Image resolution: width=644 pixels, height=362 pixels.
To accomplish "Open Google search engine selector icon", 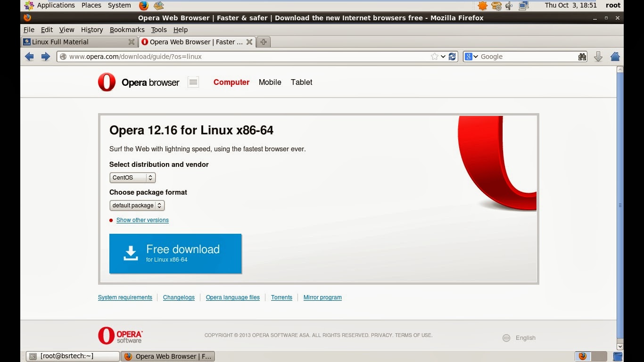I will click(x=471, y=57).
